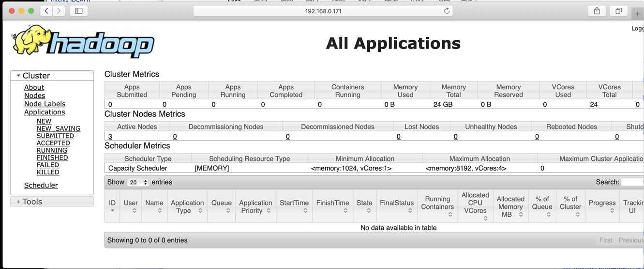
Task: Expand the Tools section in sidebar
Action: [x=52, y=202]
